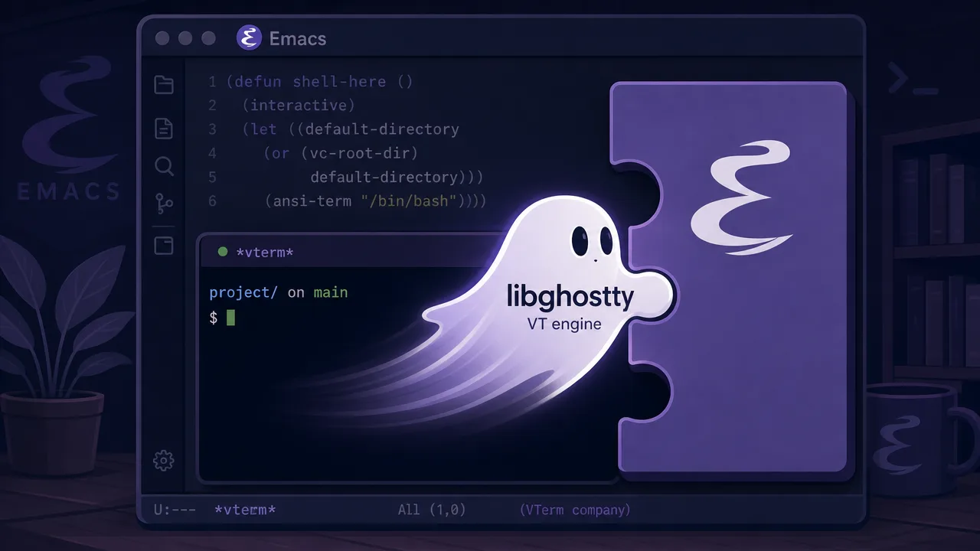
Task: Click "(let ((default-directory" code line
Action: pos(351,129)
